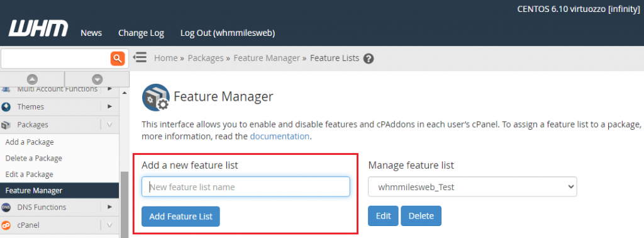Screen dimensions: 644x238
Task: Open the Change Log menu item
Action: click(x=141, y=33)
